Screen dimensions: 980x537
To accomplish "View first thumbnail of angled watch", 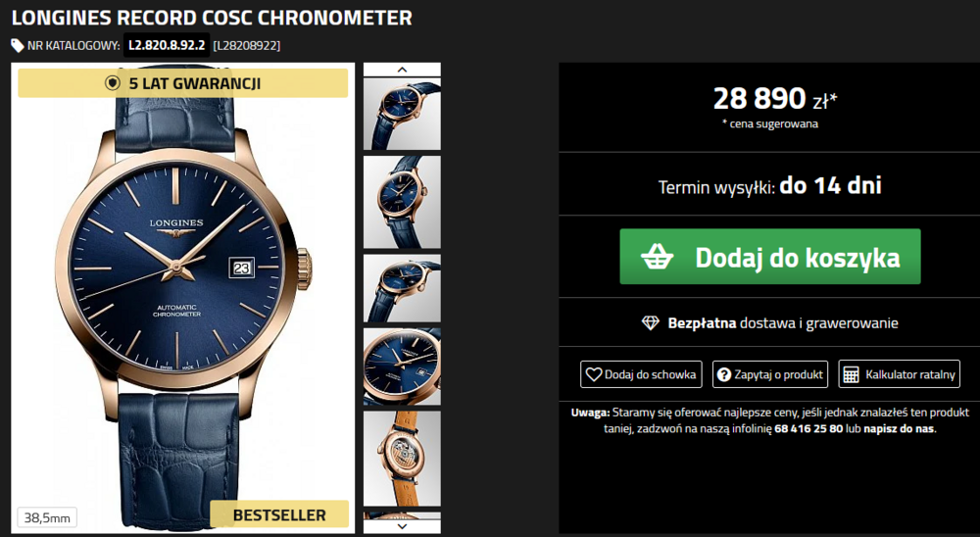I will (402, 114).
